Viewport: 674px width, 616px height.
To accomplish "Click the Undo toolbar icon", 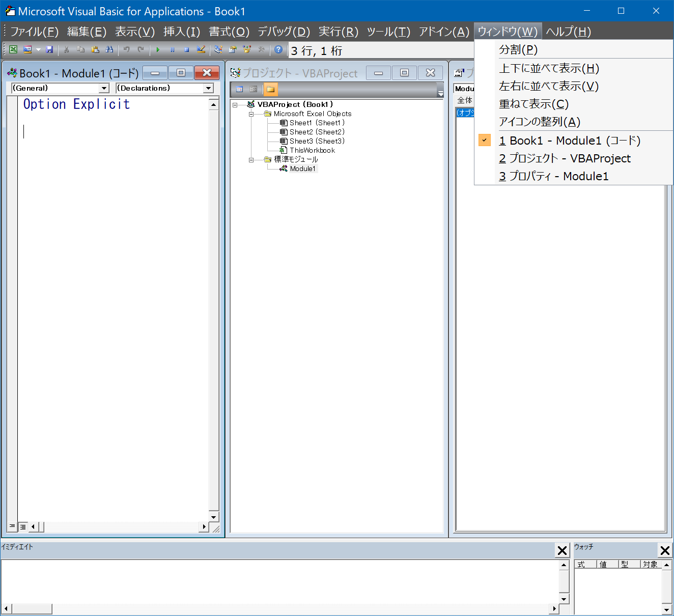I will (126, 49).
